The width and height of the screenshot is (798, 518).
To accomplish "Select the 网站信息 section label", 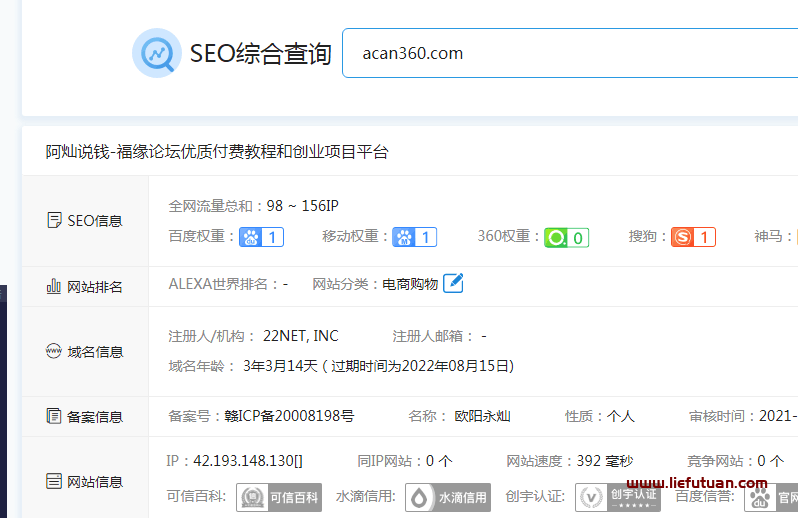I will click(x=95, y=481).
